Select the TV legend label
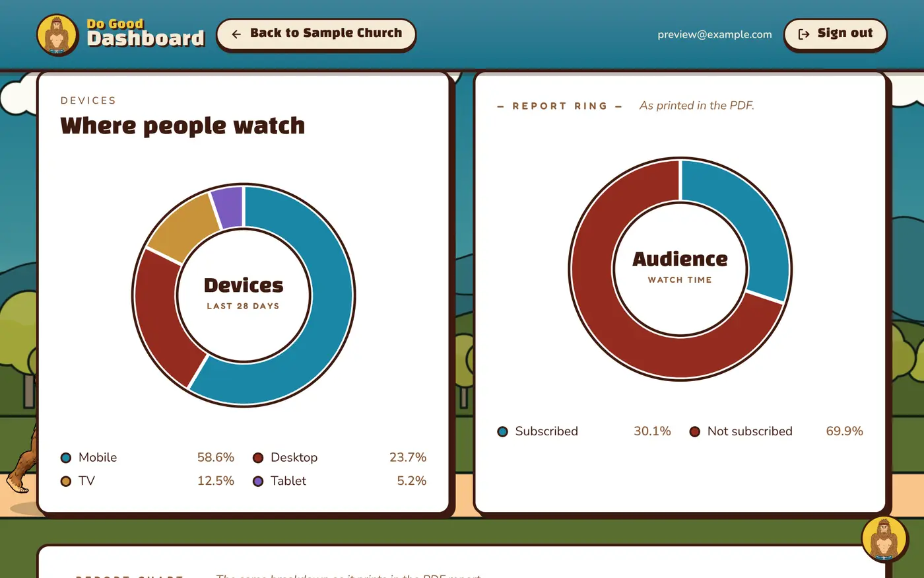 (x=86, y=481)
